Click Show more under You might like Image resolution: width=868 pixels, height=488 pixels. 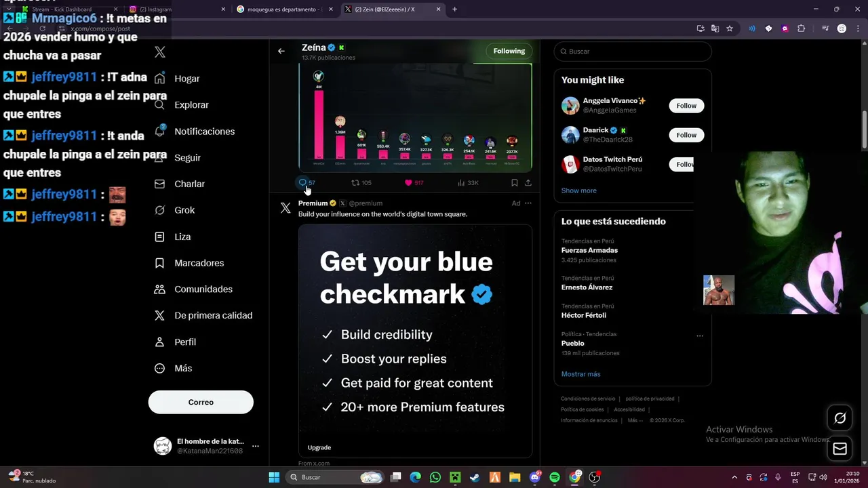[579, 190]
